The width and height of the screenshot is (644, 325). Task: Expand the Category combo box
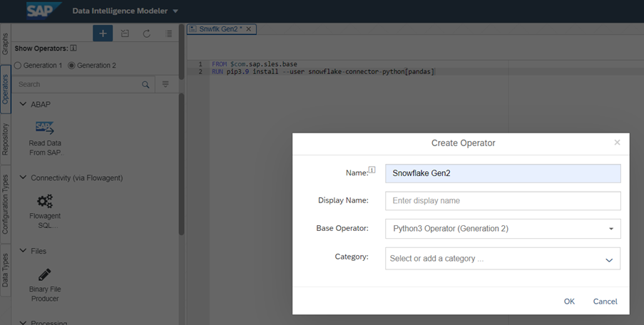pos(609,259)
